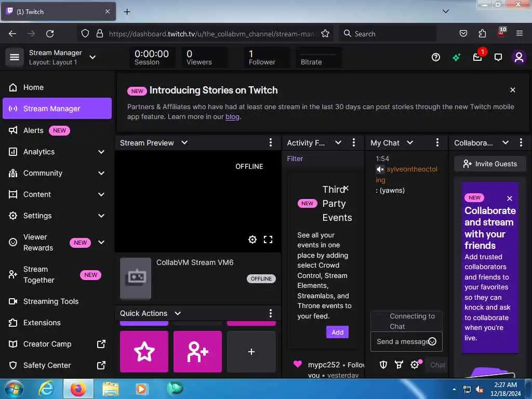Open the notifications inbox with red badge
Image resolution: width=532 pixels, height=399 pixels.
pyautogui.click(x=478, y=57)
